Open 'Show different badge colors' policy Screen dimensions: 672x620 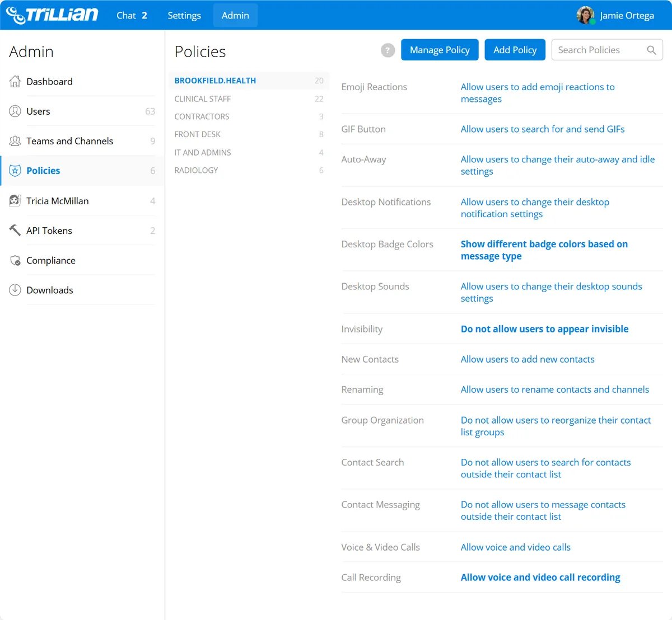click(544, 250)
